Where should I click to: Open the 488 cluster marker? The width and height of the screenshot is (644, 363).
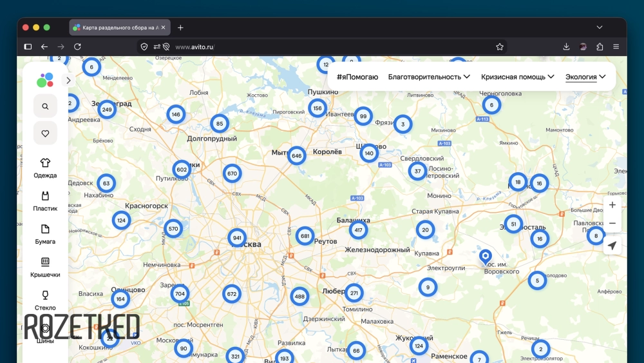pyautogui.click(x=299, y=296)
